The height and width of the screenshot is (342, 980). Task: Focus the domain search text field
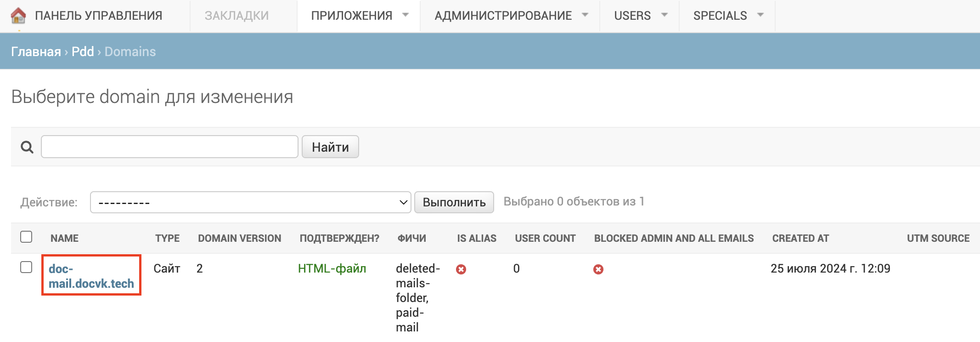pos(169,147)
